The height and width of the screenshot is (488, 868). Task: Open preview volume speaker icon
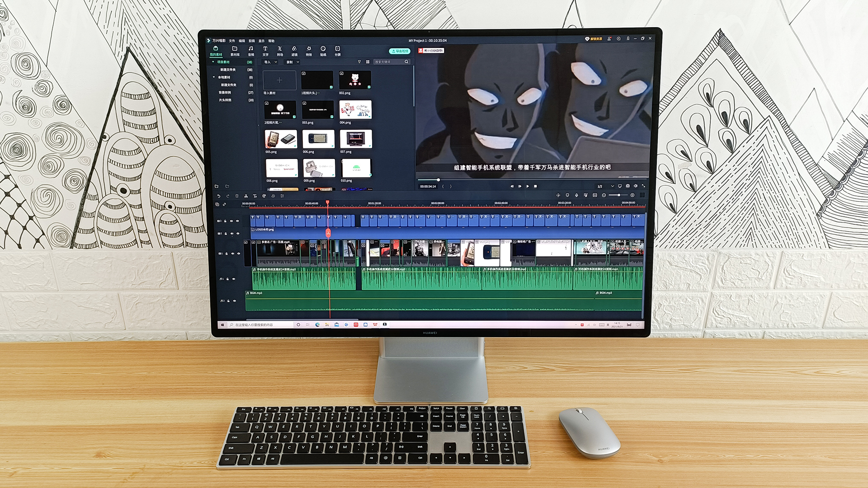point(635,186)
